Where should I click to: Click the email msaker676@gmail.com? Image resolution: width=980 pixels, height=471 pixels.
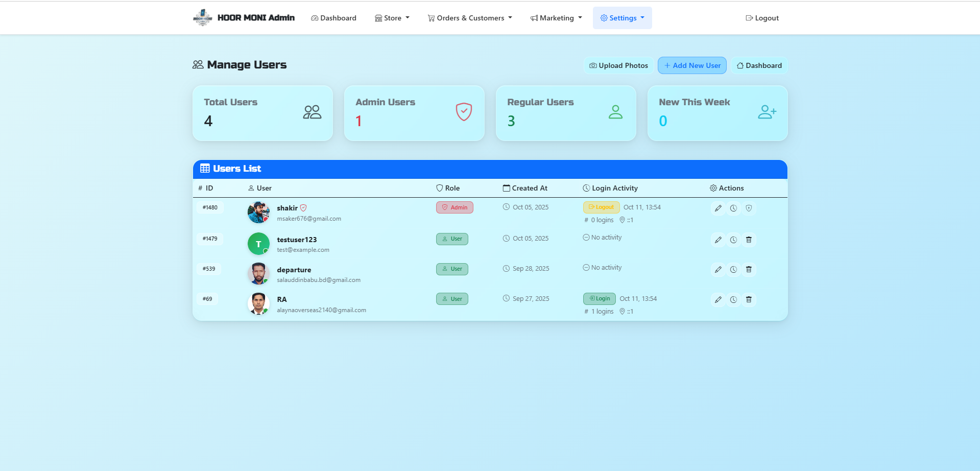[309, 219]
